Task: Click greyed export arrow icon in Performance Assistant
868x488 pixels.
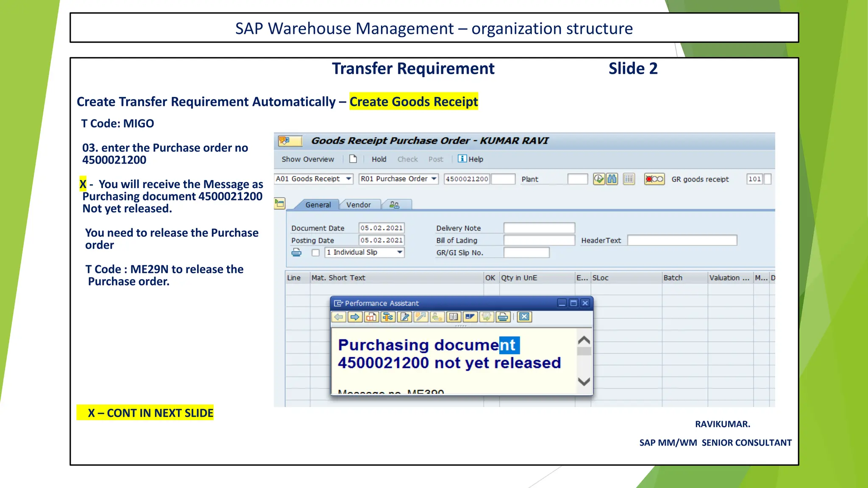Action: (x=487, y=317)
